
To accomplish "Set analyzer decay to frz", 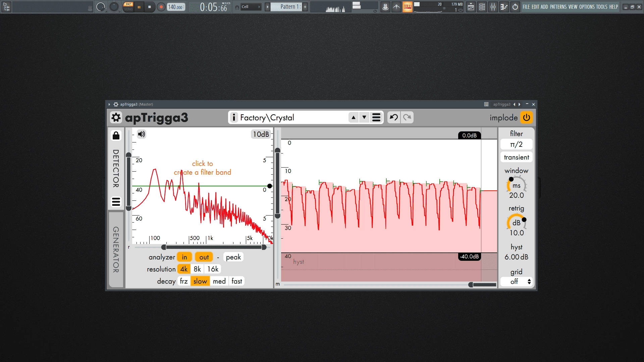I will coord(184,281).
